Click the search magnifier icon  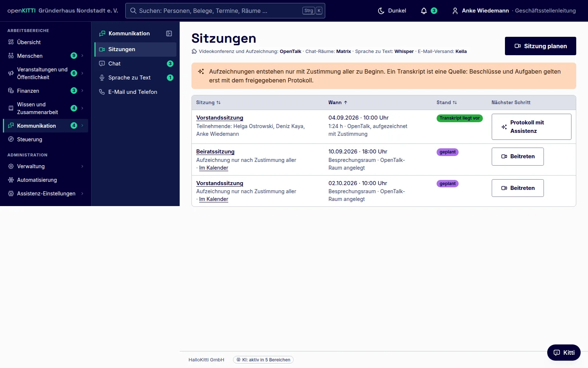133,11
